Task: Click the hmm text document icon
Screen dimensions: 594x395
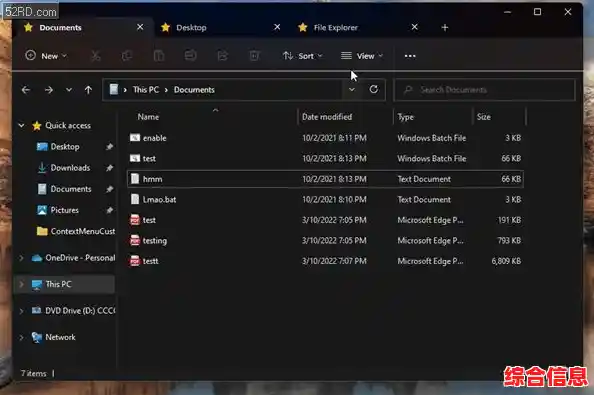Action: point(135,179)
